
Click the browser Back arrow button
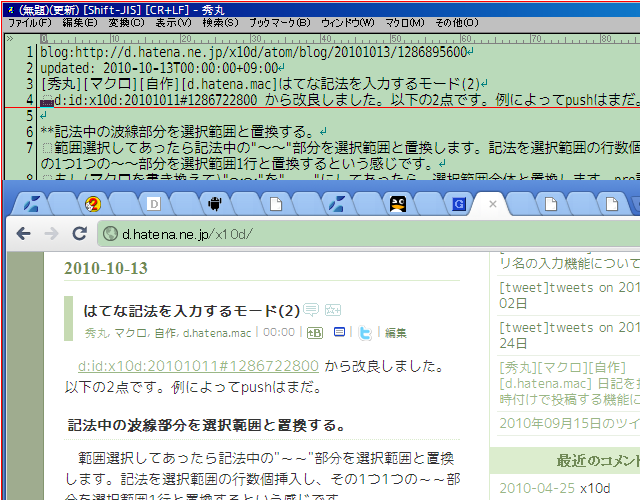[x=22, y=234]
